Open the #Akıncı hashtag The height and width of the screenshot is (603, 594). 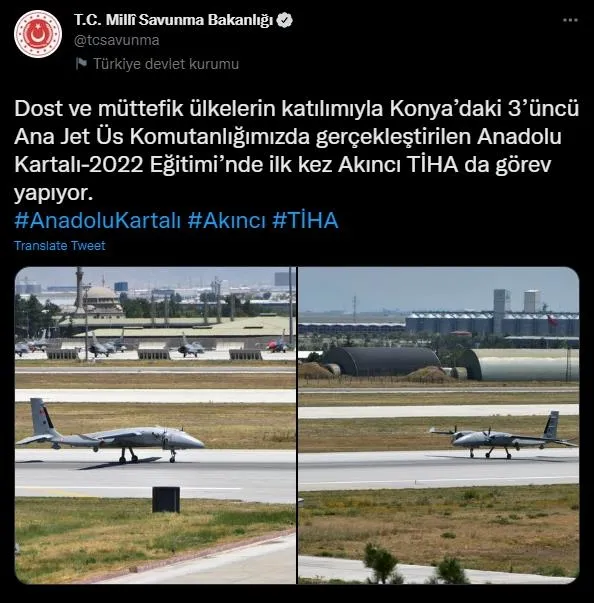pos(226,220)
